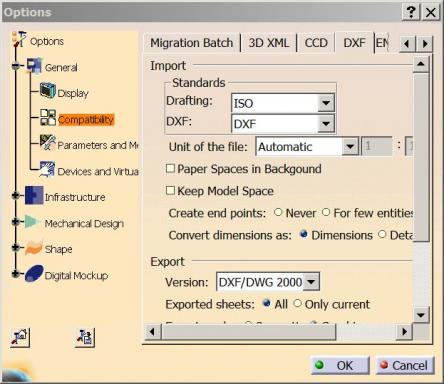Select the Details conversion radio option

click(382, 234)
